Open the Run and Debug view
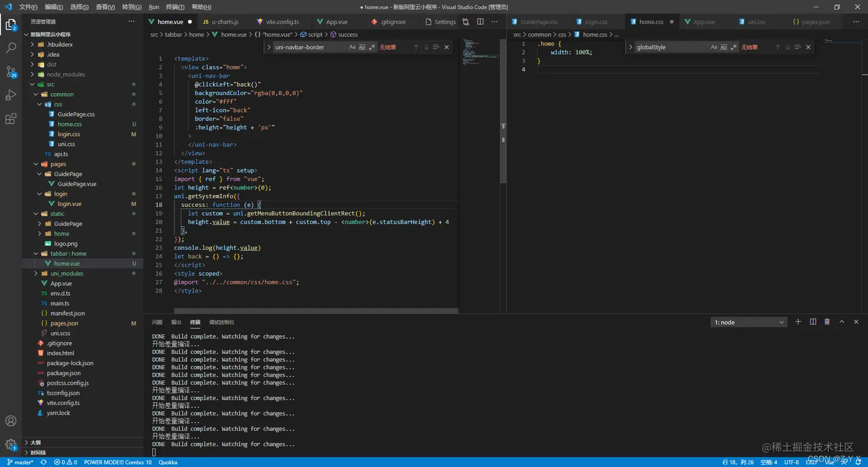 click(x=11, y=95)
